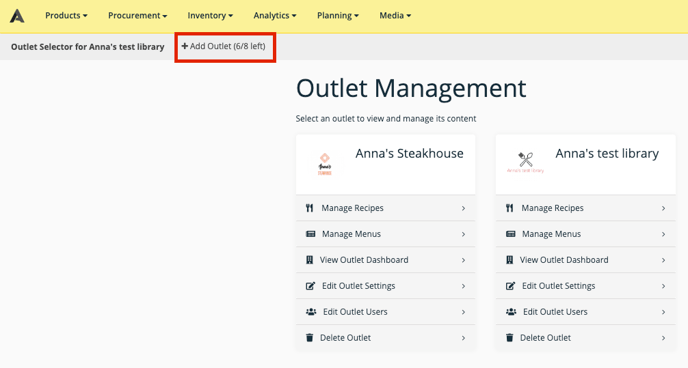This screenshot has width=688, height=368.
Task: Click the Anna's test library logo thumbnail
Action: click(x=525, y=163)
